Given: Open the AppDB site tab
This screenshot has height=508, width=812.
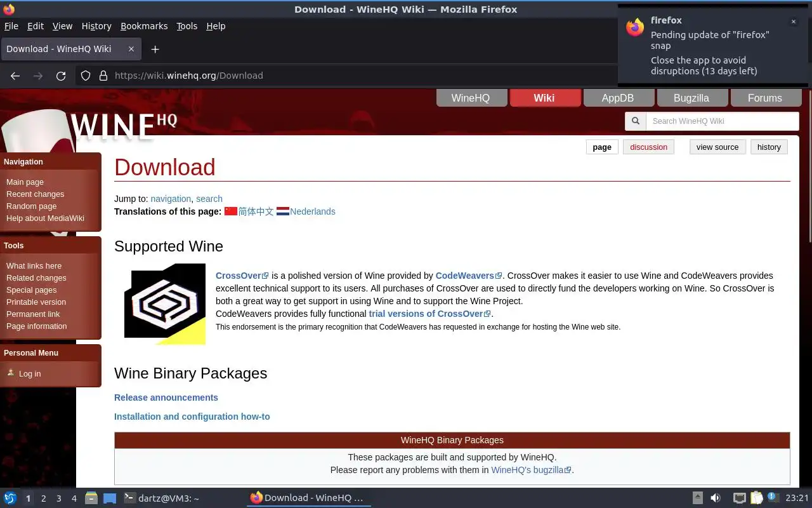Looking at the screenshot, I should (618, 98).
